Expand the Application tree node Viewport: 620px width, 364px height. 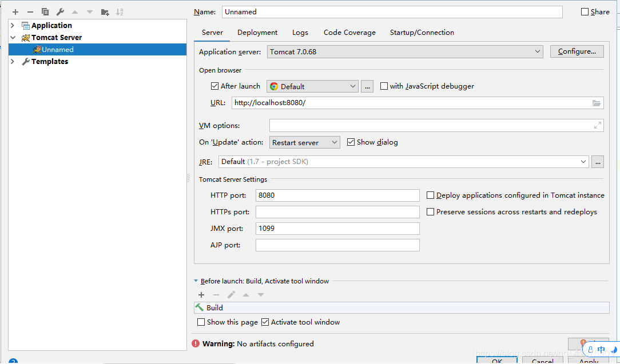[13, 26]
